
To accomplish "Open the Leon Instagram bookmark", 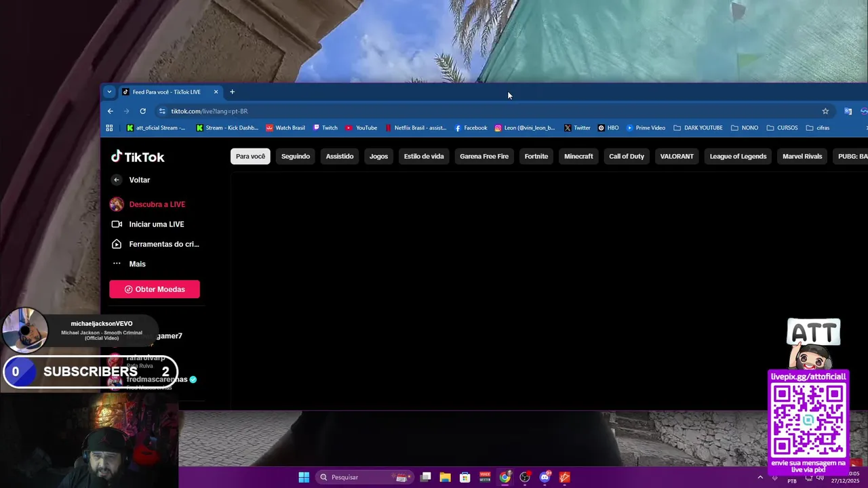I will (525, 128).
